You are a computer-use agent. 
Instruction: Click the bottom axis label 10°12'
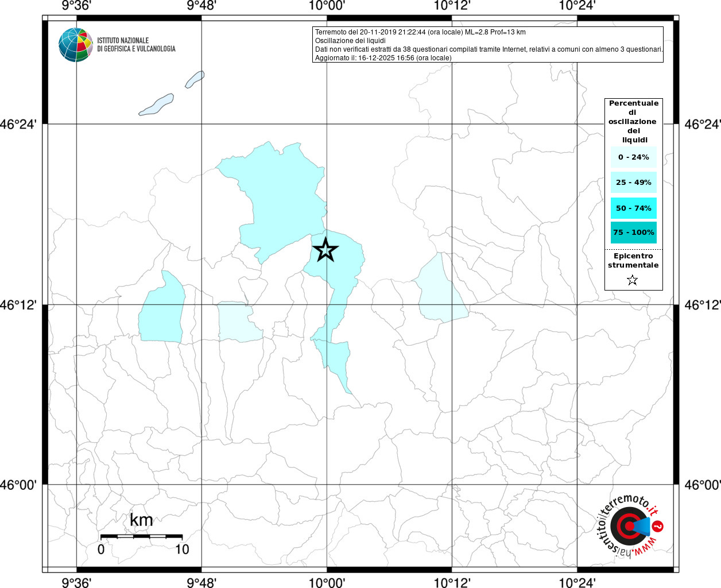click(452, 583)
